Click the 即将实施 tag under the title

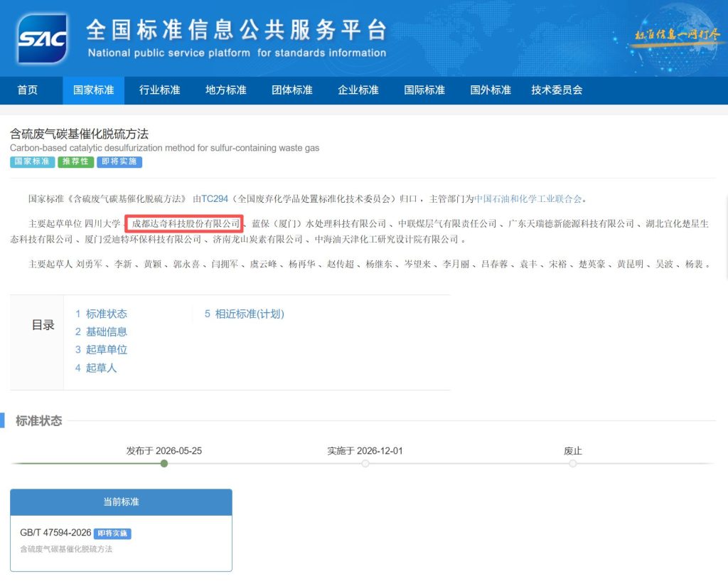click(x=119, y=161)
